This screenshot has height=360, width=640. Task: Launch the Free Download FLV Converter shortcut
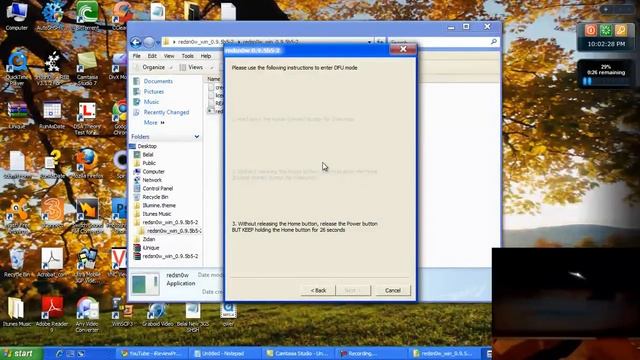[x=87, y=214]
